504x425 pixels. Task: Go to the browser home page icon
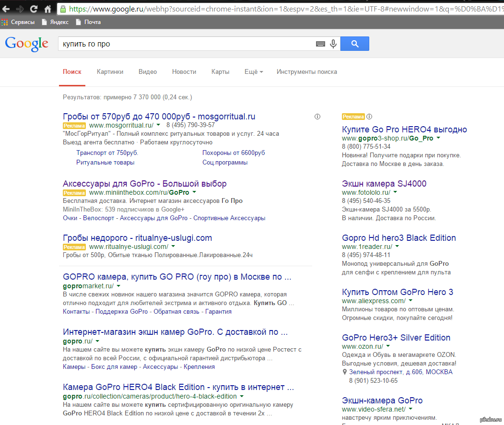point(47,9)
